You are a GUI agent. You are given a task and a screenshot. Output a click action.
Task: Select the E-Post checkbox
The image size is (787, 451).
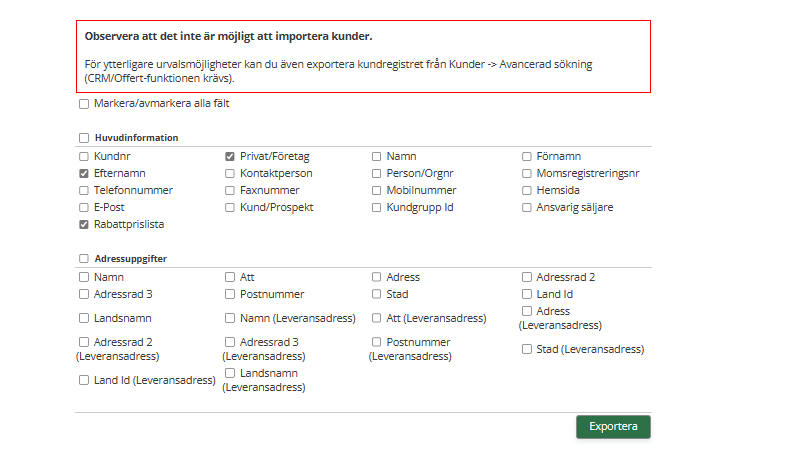click(x=84, y=208)
